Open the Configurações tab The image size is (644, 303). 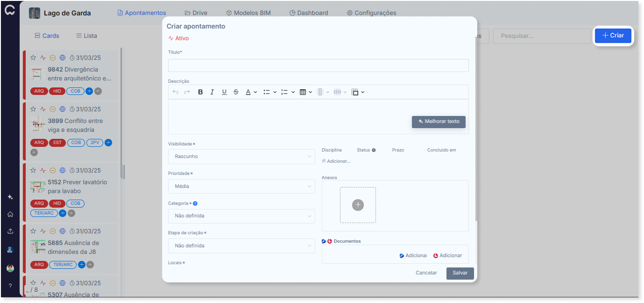tap(371, 13)
